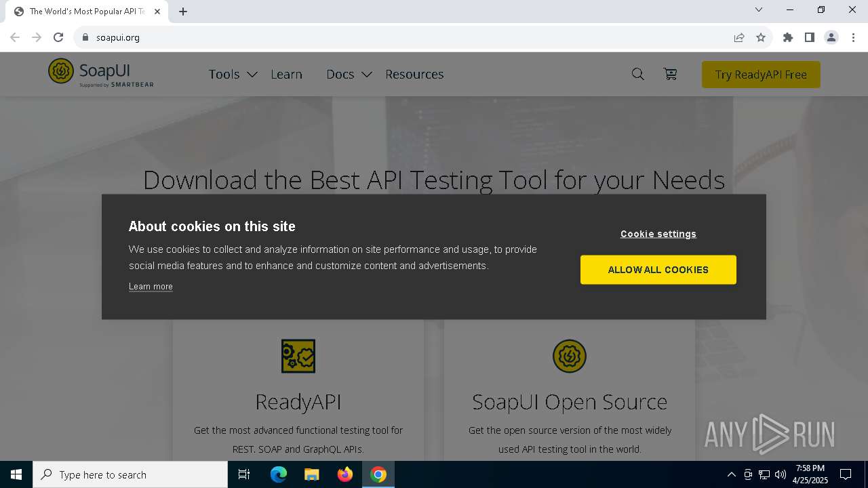Screen dimensions: 868x488
Task: Click the Download the Best API Testing Tool headline
Action: pyautogui.click(x=434, y=180)
